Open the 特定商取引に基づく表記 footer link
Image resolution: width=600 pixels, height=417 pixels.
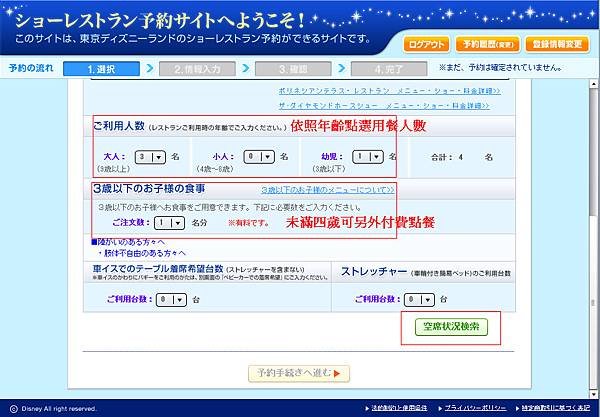(556, 408)
